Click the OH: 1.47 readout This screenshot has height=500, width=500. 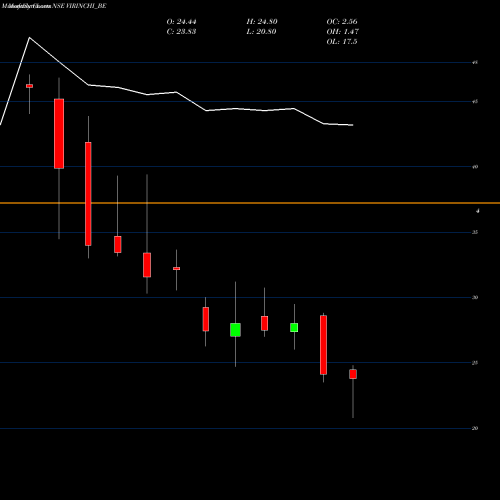click(x=343, y=32)
